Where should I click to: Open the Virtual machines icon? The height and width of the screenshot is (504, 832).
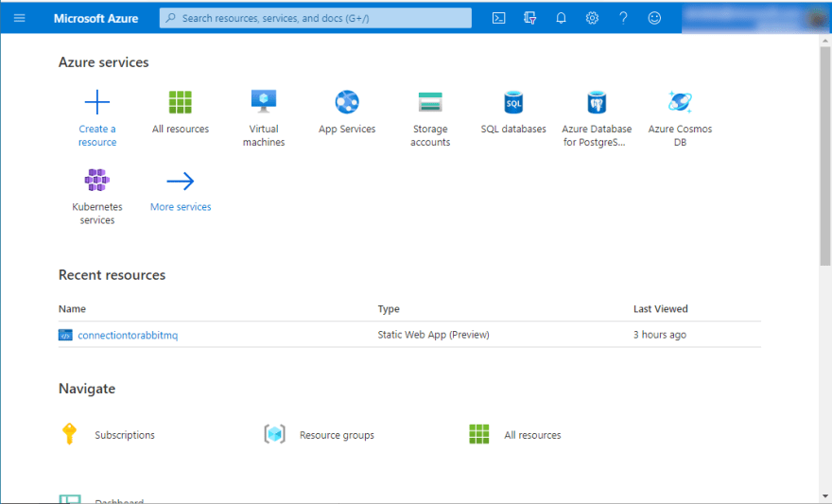(x=264, y=101)
